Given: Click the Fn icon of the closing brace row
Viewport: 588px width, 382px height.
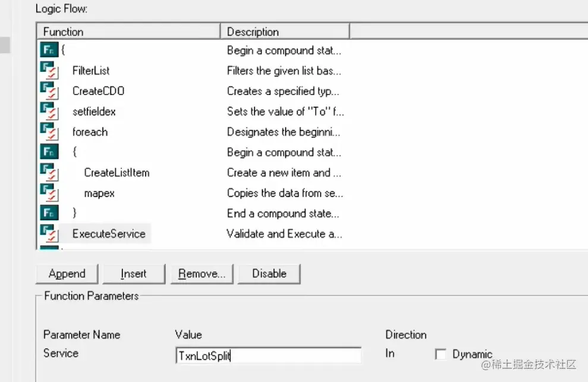Looking at the screenshot, I should click(49, 213).
